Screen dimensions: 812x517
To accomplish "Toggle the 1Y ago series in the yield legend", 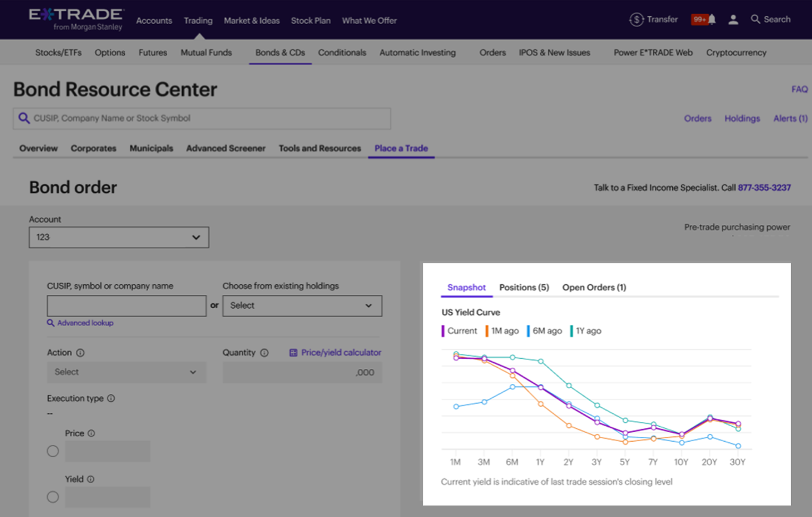I will tap(586, 331).
